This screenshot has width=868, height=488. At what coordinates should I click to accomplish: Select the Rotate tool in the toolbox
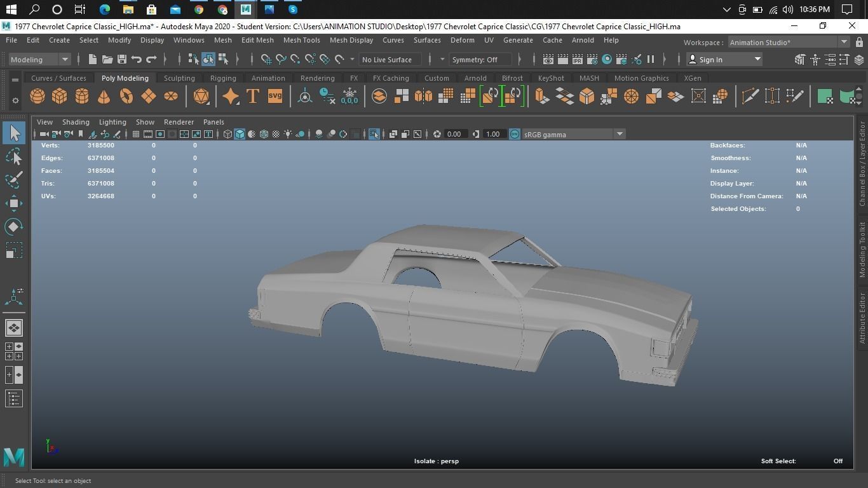(14, 227)
